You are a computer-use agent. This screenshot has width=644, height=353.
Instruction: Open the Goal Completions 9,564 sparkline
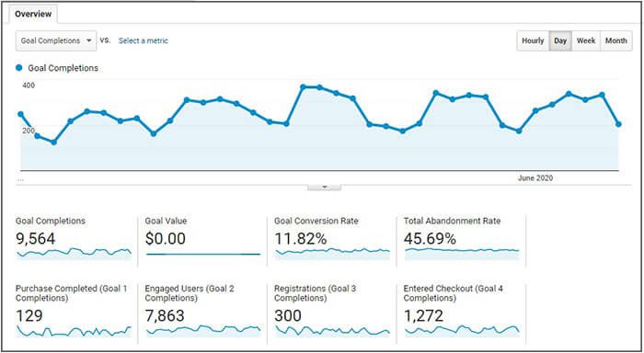(x=74, y=253)
